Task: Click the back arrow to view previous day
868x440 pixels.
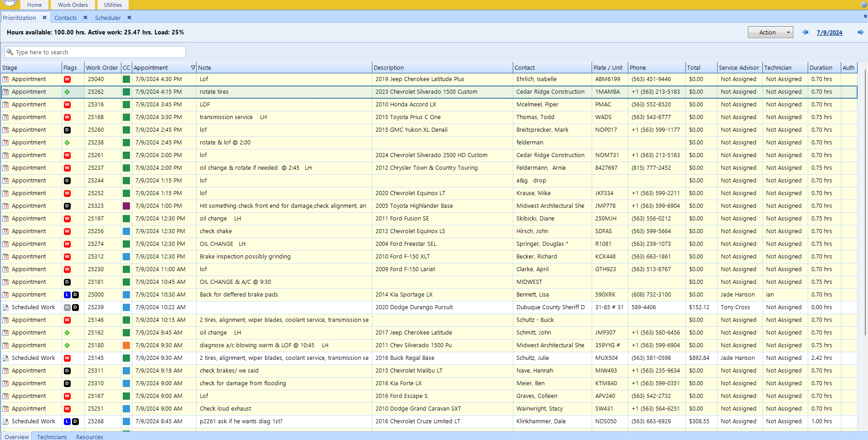Action: click(805, 32)
